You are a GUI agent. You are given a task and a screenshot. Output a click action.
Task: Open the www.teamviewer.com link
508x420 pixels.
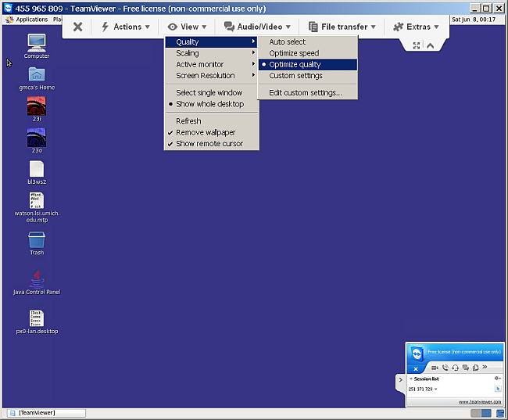(x=480, y=402)
